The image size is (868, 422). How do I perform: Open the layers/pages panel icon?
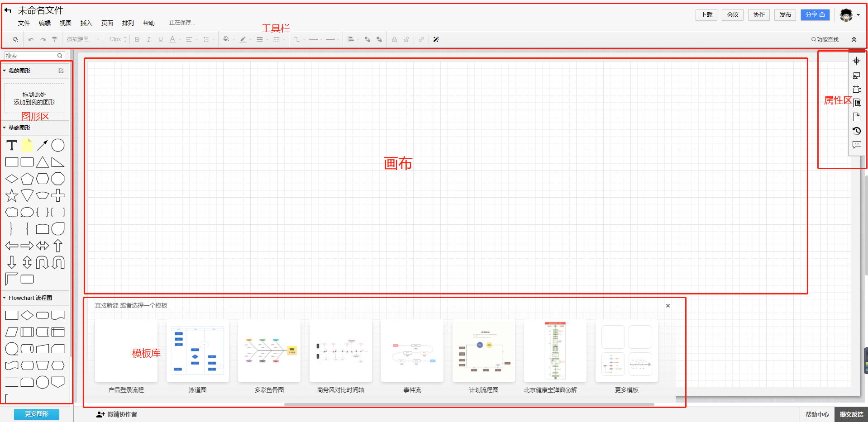pos(857,103)
